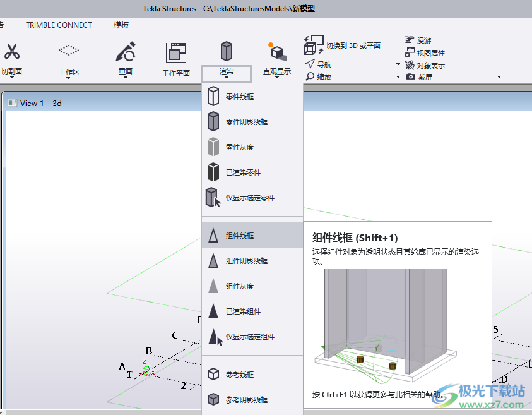Choose 参考阴影线框 from render menu
This screenshot has height=415, width=532.
(x=252, y=400)
